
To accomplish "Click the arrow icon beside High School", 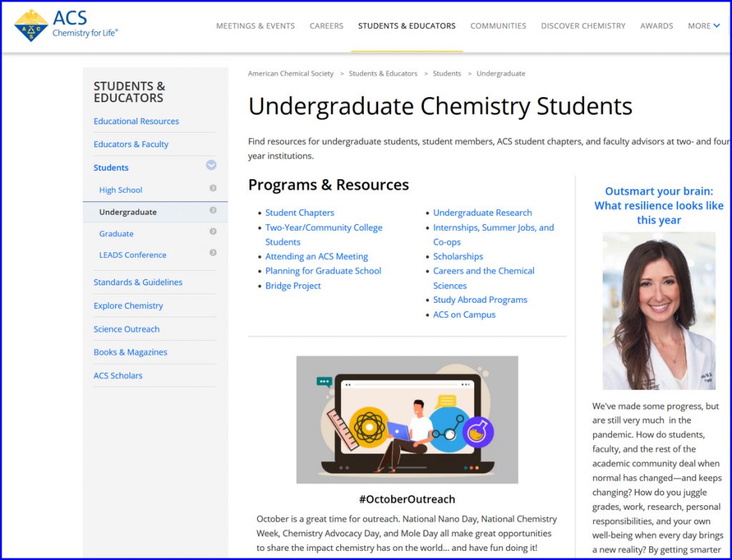I will click(213, 189).
